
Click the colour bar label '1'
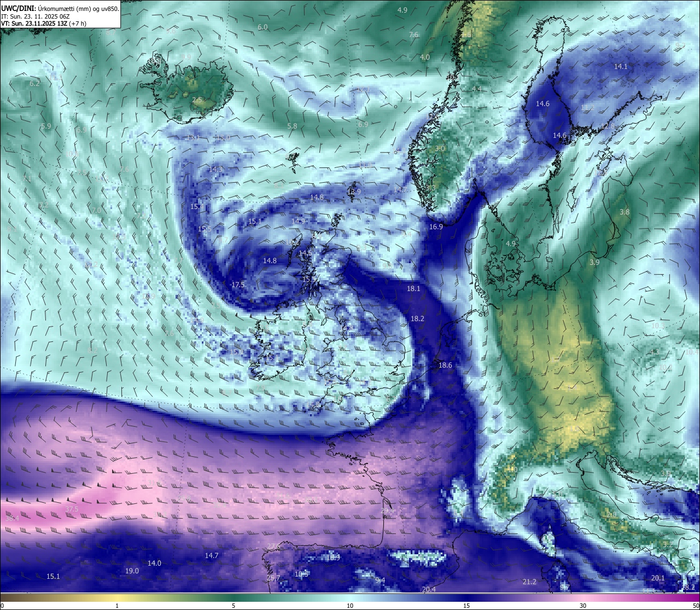pyautogui.click(x=117, y=605)
